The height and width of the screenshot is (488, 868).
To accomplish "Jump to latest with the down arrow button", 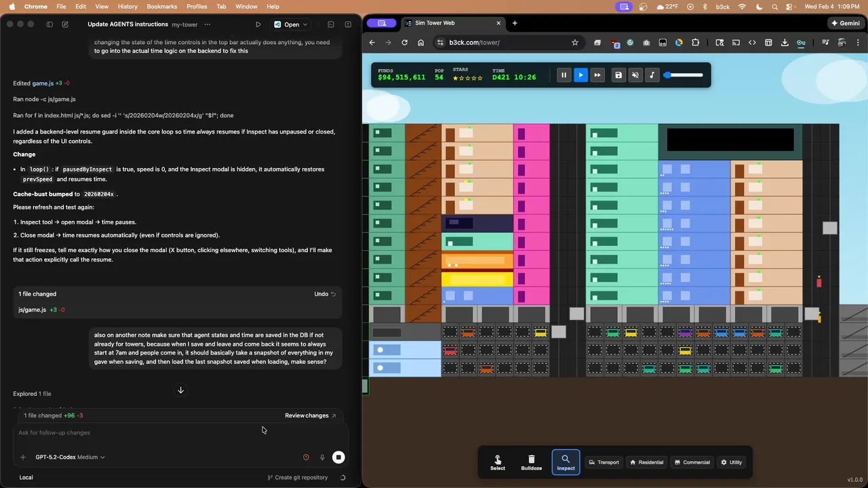I will pyautogui.click(x=180, y=390).
